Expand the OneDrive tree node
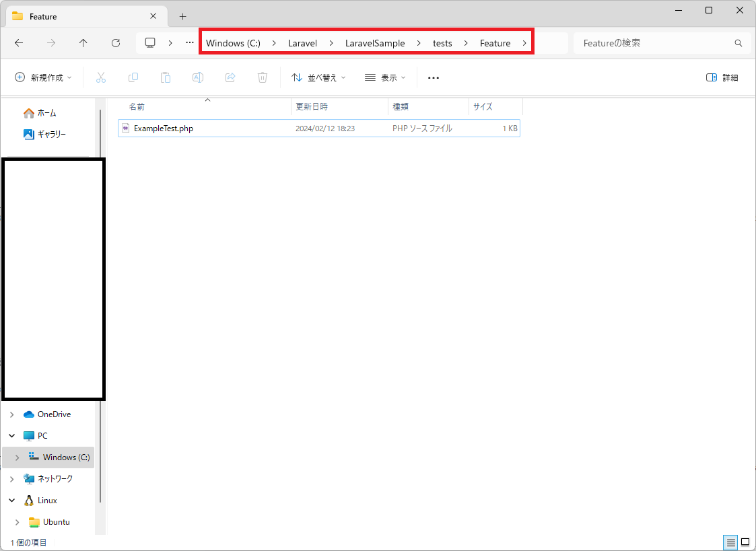The width and height of the screenshot is (756, 551). (x=12, y=414)
